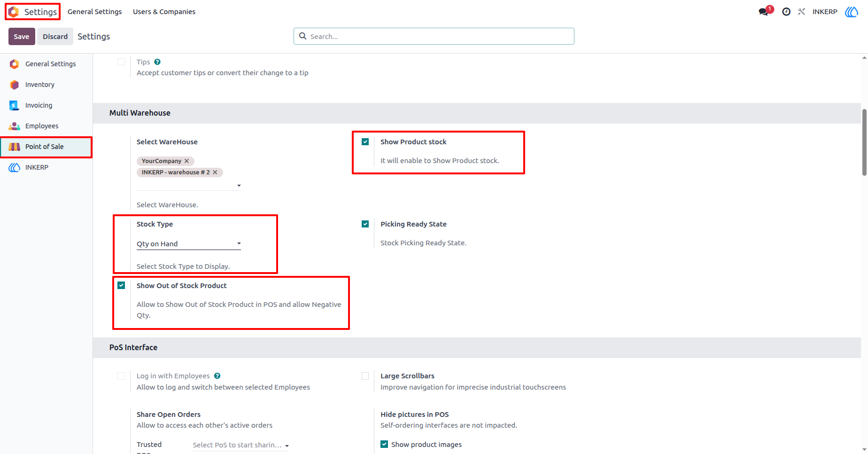Open the INKERP user menu

[x=825, y=12]
